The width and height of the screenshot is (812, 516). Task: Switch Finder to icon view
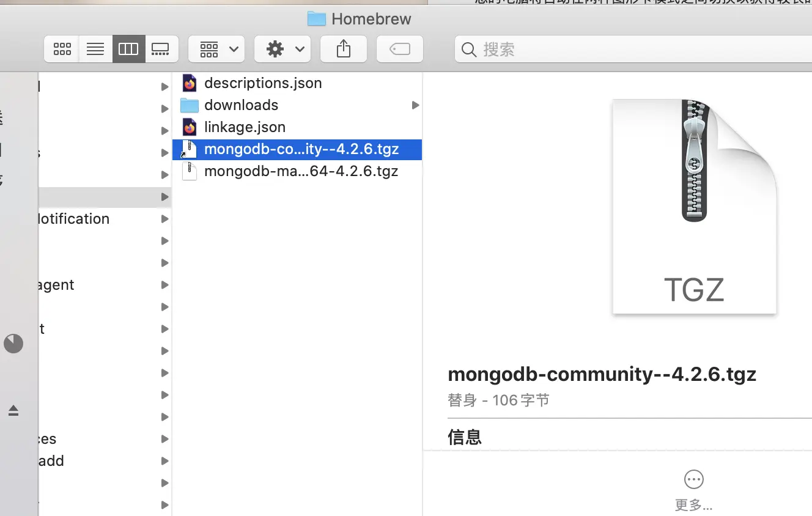(62, 49)
